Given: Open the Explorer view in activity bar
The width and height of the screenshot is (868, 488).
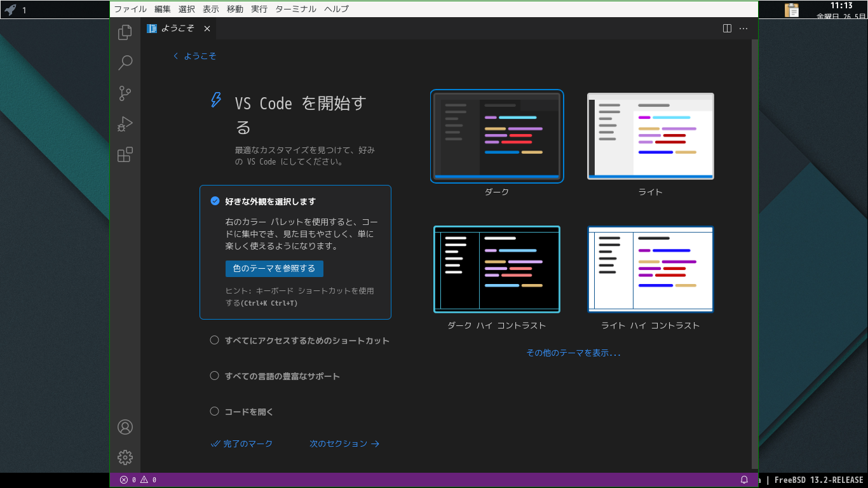Looking at the screenshot, I should point(125,32).
